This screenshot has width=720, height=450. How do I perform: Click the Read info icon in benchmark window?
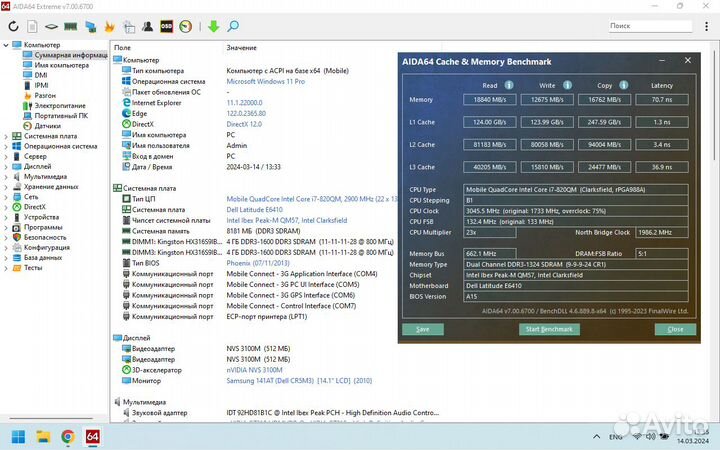509,85
